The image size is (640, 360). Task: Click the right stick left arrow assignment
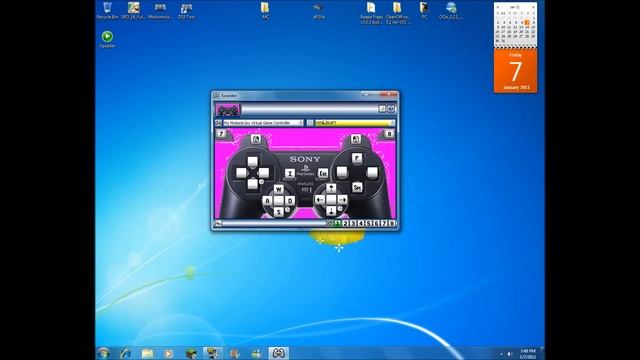[x=320, y=200]
